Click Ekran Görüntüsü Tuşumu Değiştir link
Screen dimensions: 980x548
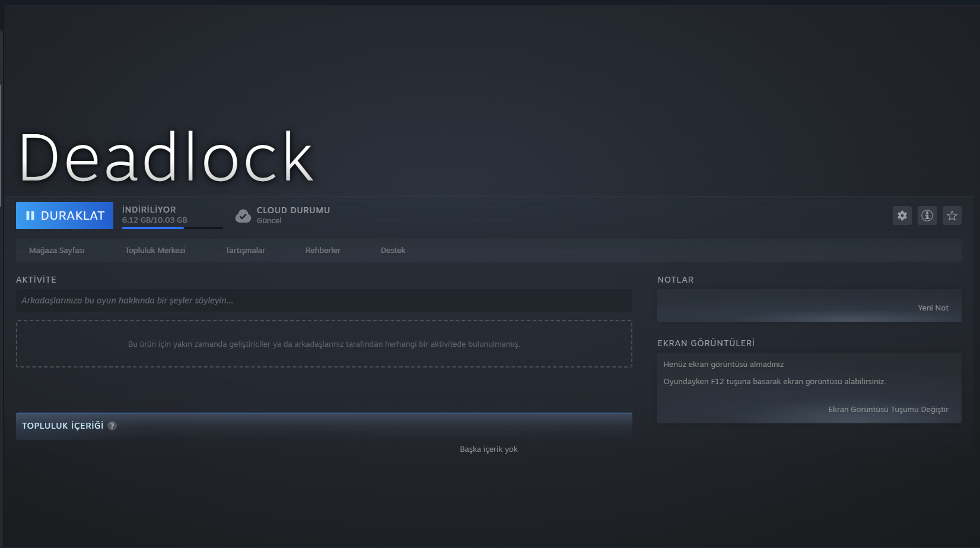pos(888,410)
